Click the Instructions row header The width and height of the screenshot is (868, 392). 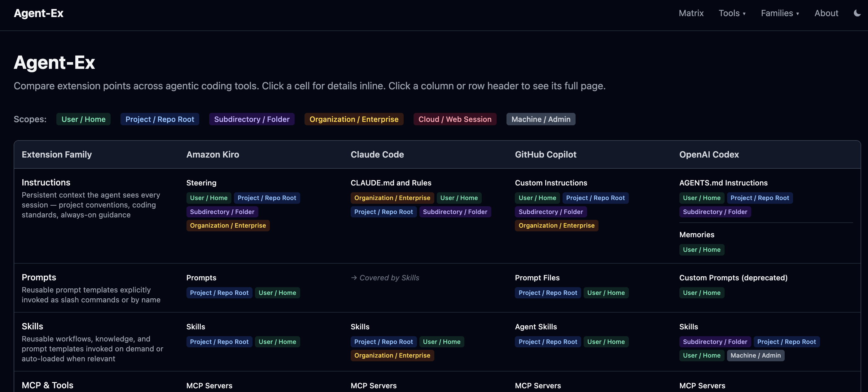tap(46, 182)
